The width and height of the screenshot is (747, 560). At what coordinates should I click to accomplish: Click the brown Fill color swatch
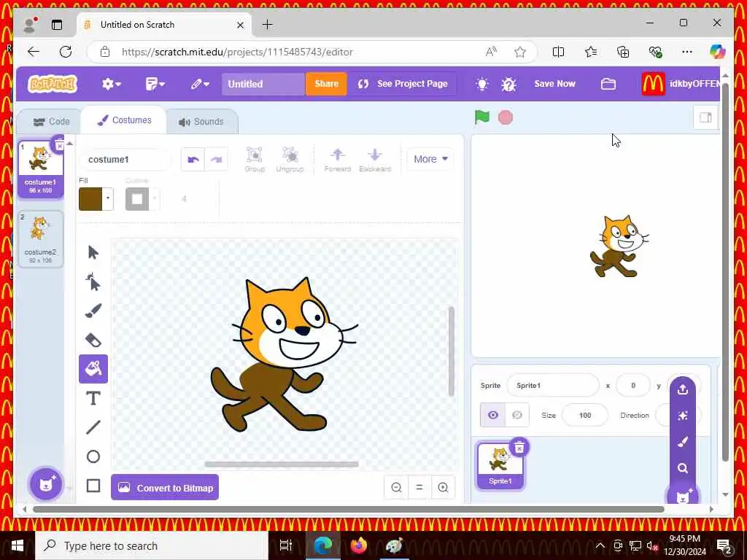[x=90, y=199]
